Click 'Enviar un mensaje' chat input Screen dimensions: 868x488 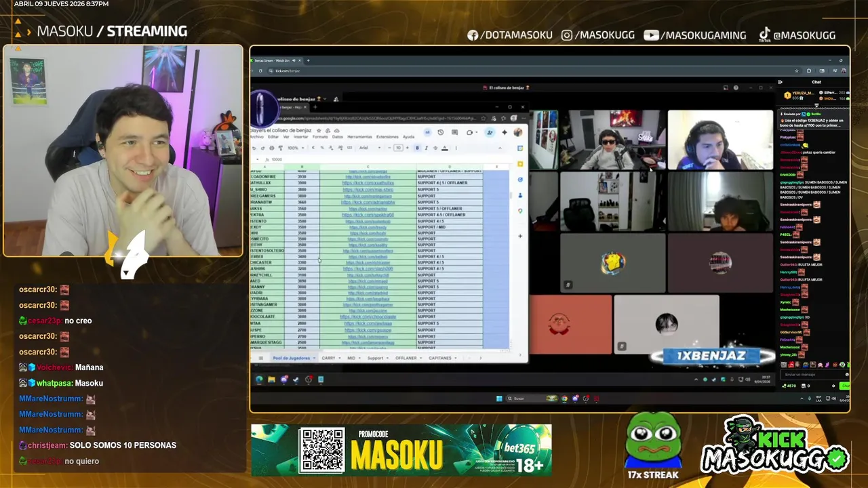tap(814, 374)
